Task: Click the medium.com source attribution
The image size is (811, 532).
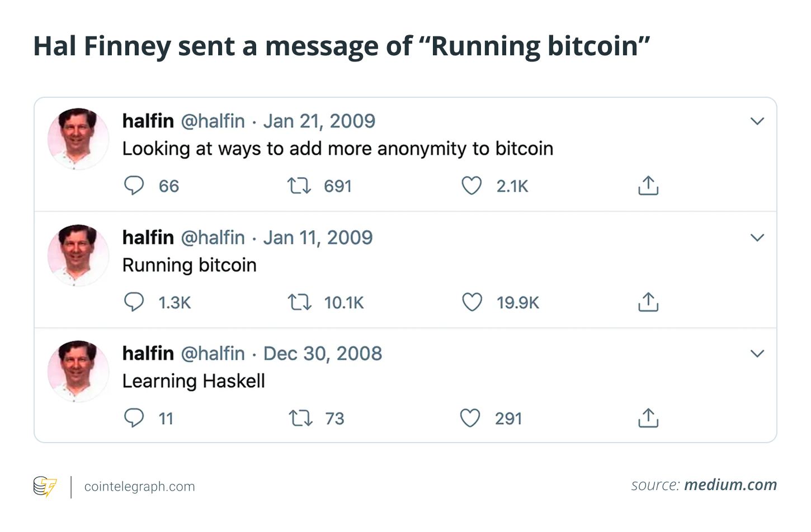Action: coord(729,484)
